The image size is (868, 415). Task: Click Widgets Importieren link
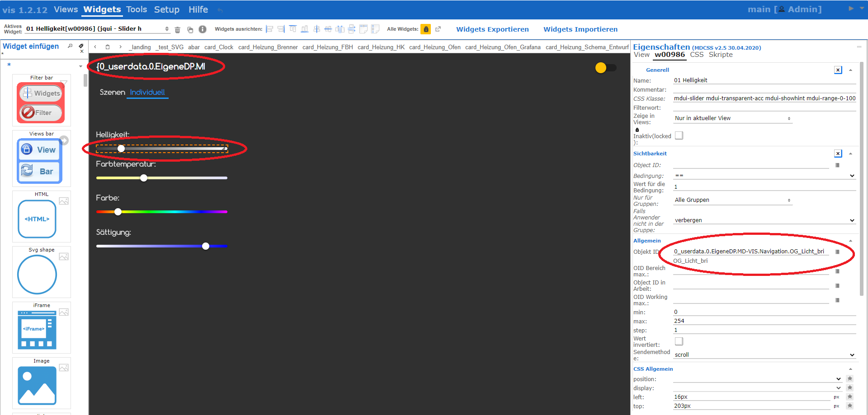pos(580,29)
